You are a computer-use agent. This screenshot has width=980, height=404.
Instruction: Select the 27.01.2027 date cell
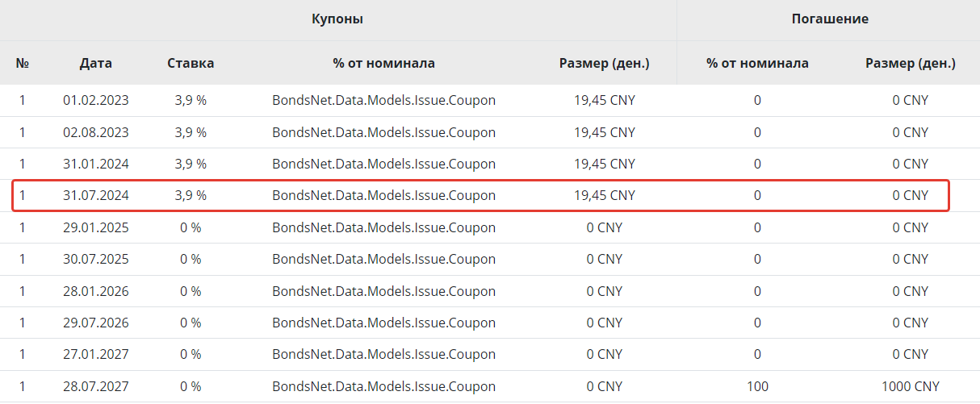pyautogui.click(x=96, y=354)
